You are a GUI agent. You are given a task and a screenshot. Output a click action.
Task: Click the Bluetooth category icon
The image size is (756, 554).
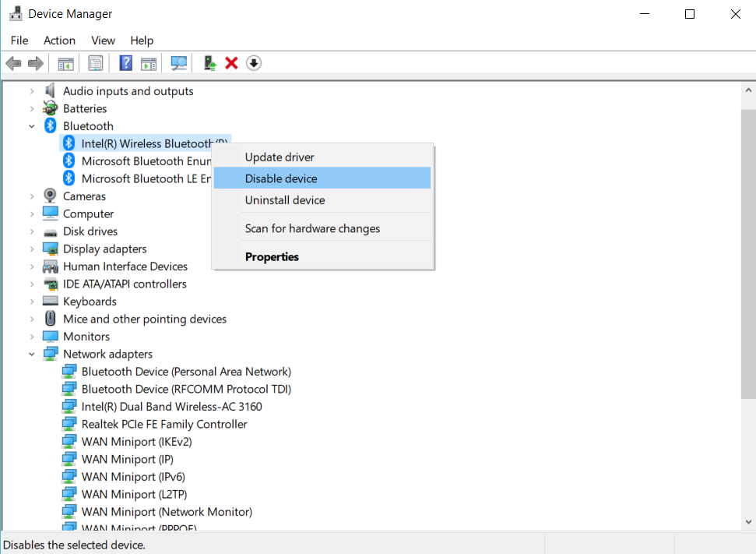point(50,125)
